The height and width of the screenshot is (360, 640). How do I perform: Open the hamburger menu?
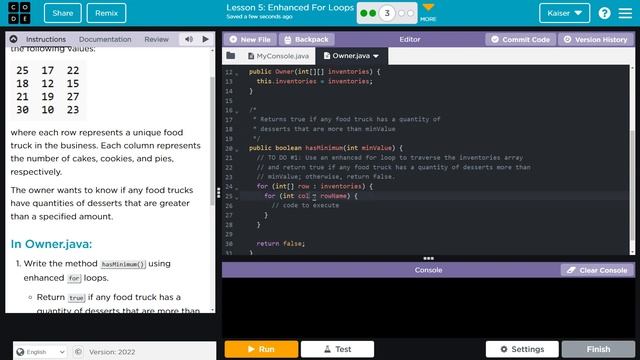(x=625, y=13)
